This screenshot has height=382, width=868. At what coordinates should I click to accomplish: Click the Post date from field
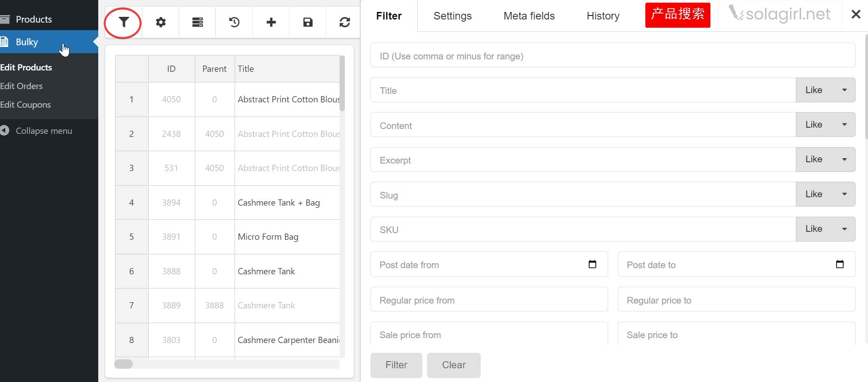(489, 265)
